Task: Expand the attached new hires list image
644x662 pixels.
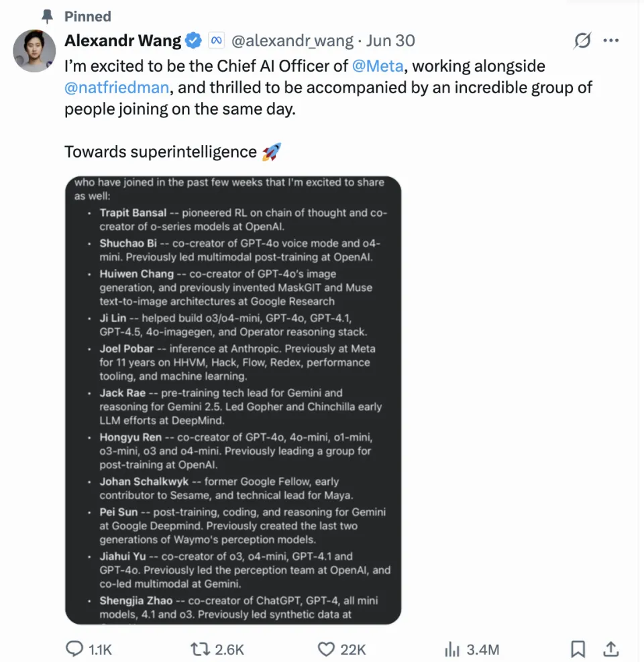Action: 233,400
